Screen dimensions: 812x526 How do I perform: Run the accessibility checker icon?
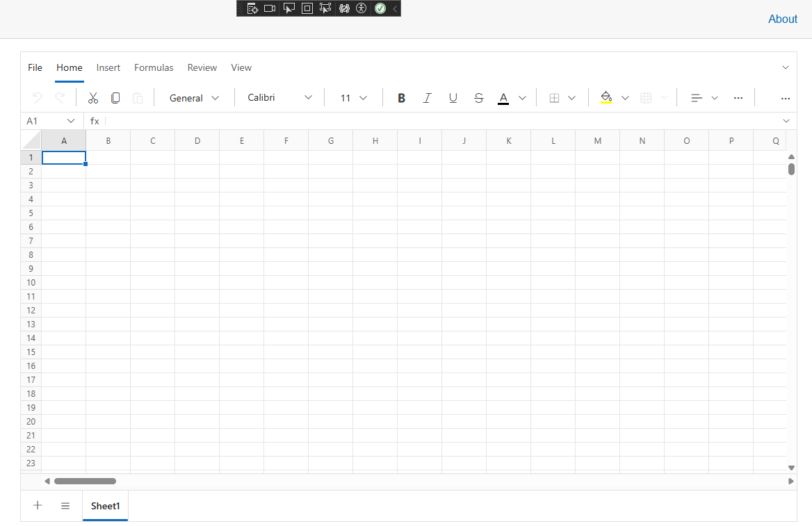tap(362, 8)
